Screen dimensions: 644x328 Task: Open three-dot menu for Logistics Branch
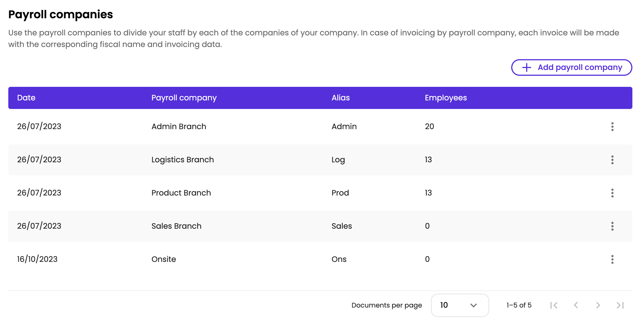(x=612, y=160)
